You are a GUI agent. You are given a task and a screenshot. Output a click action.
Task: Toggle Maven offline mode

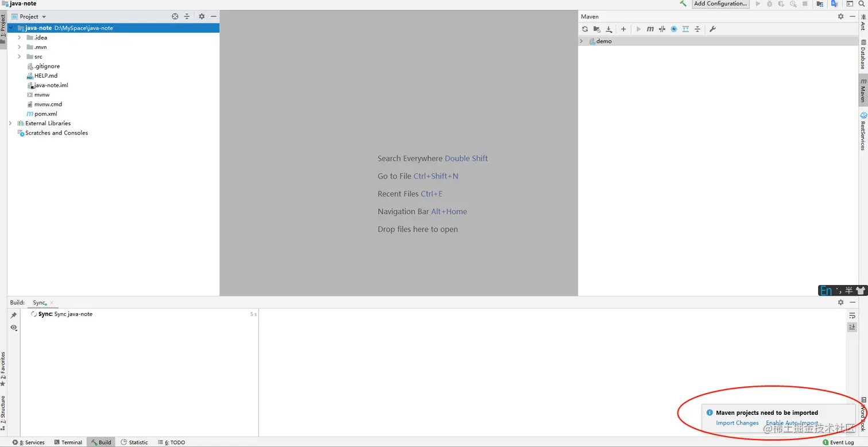[662, 29]
